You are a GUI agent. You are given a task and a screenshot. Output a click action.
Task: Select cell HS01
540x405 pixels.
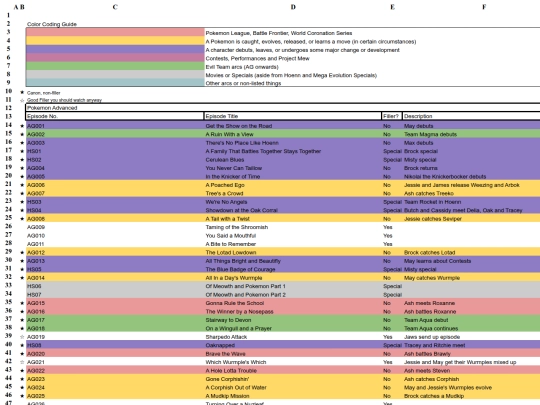tap(115, 151)
